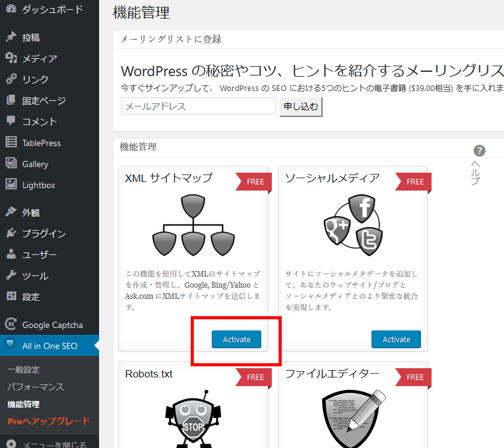Open the 設定 settings menu

tap(31, 297)
